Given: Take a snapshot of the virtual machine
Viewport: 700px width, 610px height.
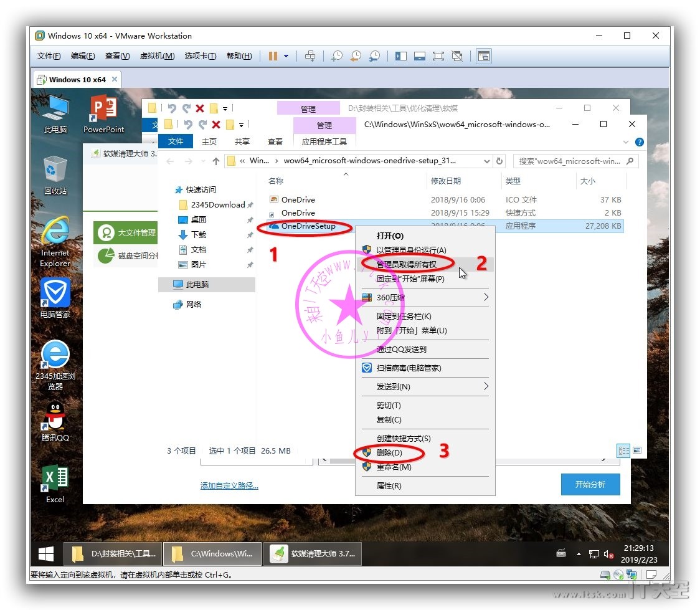Looking at the screenshot, I should click(337, 56).
